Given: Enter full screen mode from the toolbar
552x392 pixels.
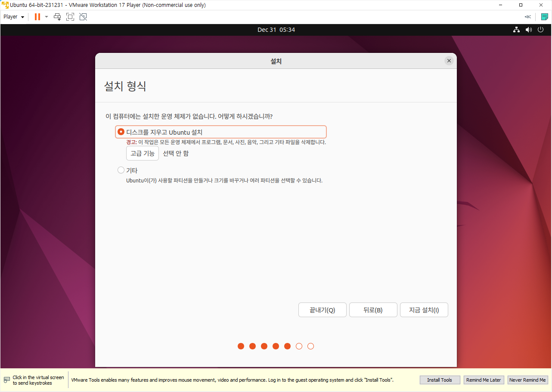Looking at the screenshot, I should click(x=70, y=17).
